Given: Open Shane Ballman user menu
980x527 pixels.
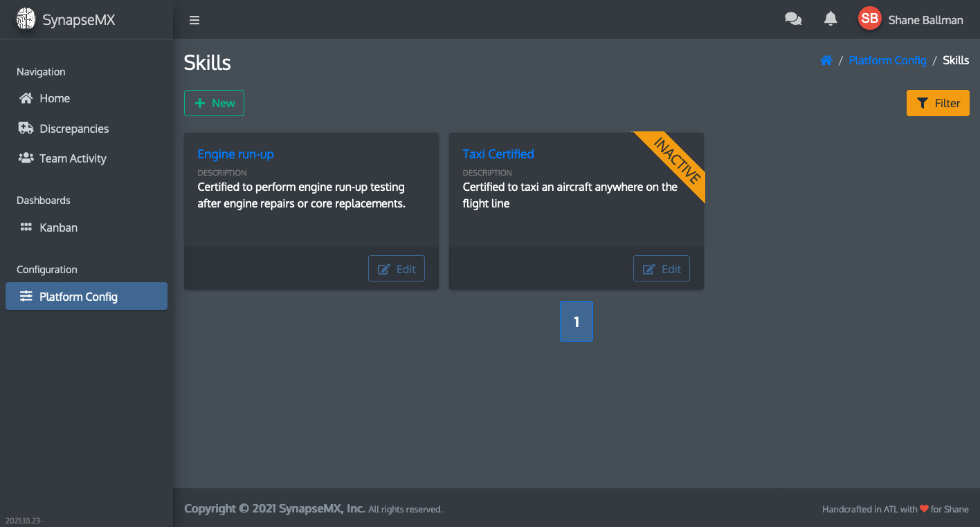Looking at the screenshot, I should coord(925,20).
